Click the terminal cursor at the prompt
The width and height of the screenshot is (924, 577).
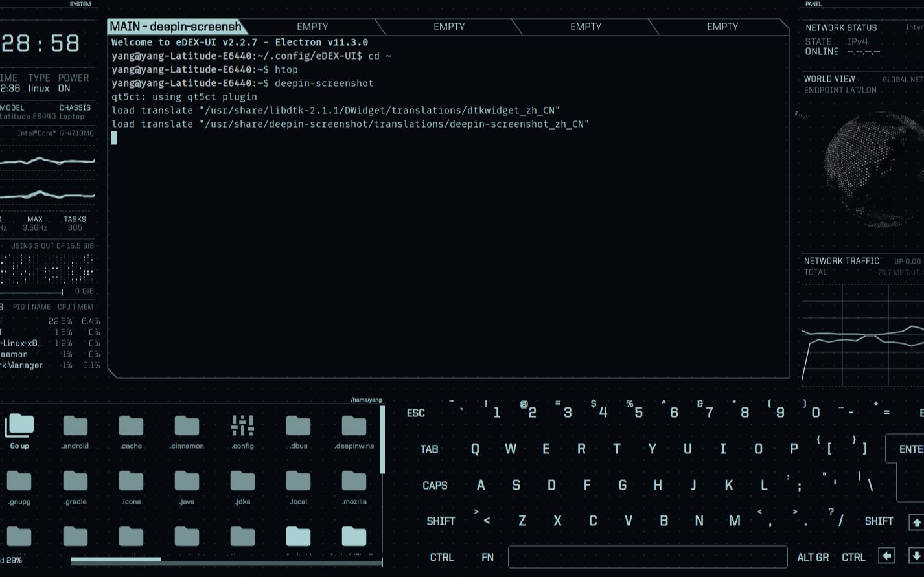point(115,137)
